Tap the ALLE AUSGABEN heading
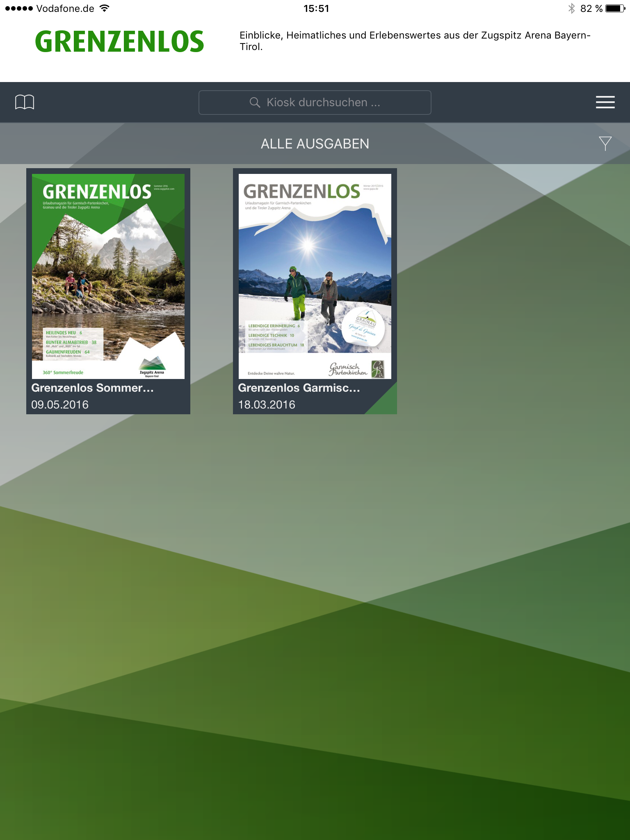 pyautogui.click(x=315, y=144)
